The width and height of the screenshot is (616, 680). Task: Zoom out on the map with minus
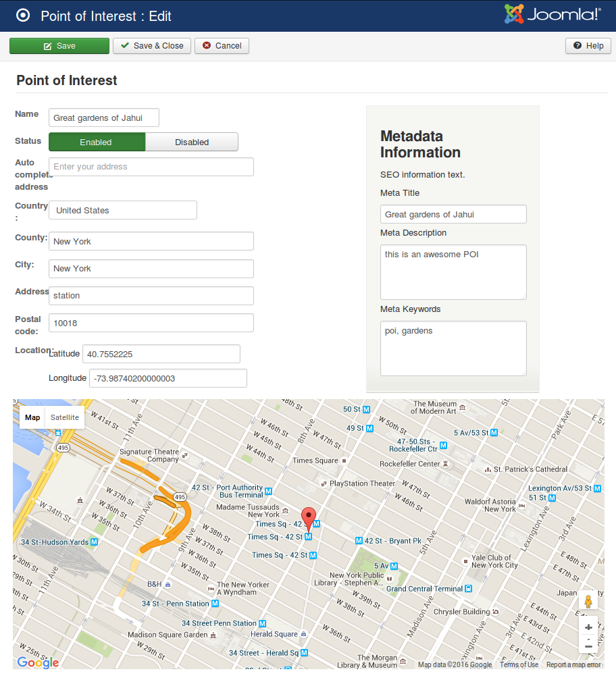click(588, 646)
